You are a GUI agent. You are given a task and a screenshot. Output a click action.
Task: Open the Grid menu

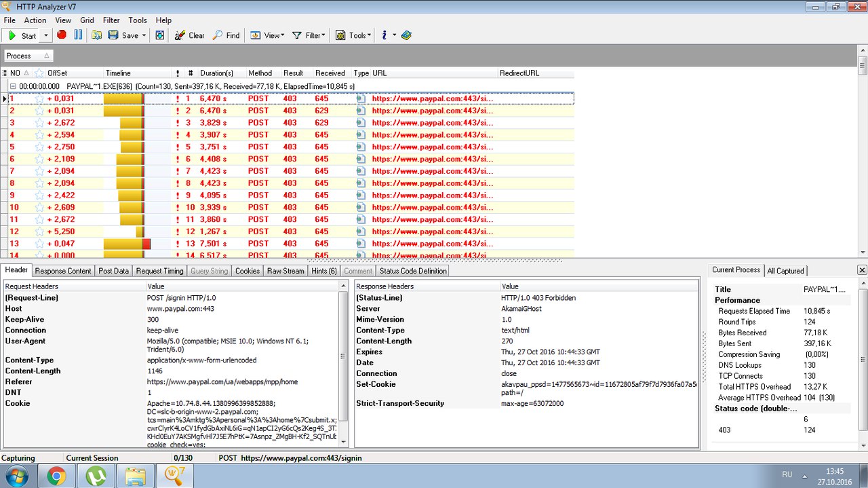pos(87,20)
